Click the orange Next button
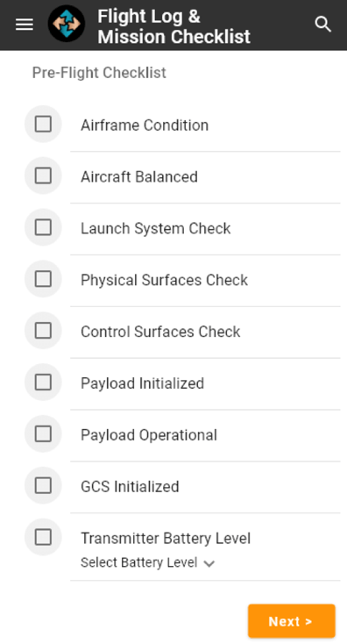Screen dimensions: 347x644 [291, 621]
